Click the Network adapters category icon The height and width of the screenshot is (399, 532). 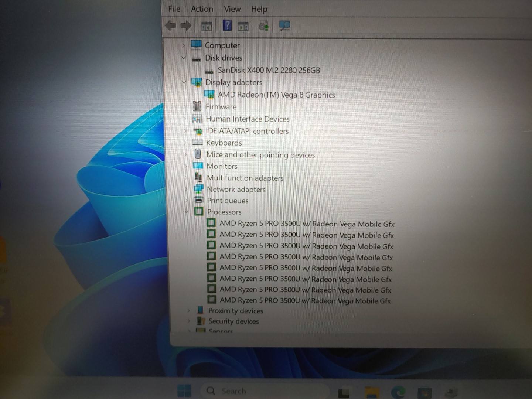[x=199, y=189]
